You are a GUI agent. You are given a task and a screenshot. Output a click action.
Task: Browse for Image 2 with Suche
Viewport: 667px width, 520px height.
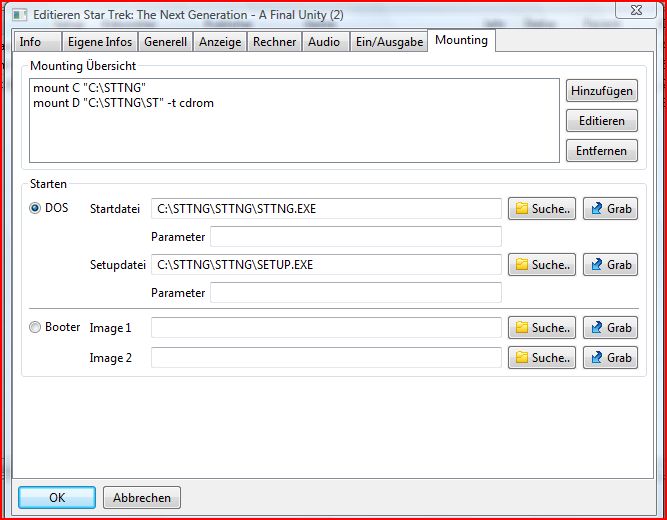(x=541, y=358)
